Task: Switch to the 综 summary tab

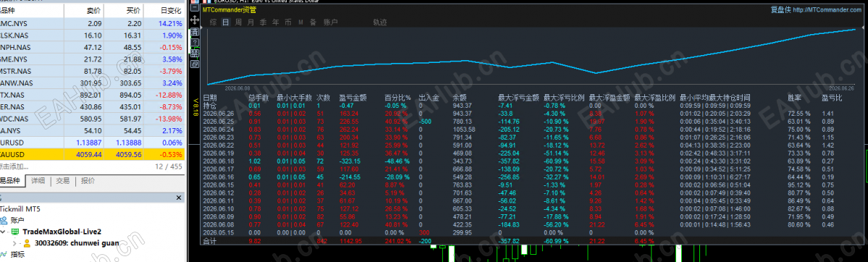Action: [213, 22]
